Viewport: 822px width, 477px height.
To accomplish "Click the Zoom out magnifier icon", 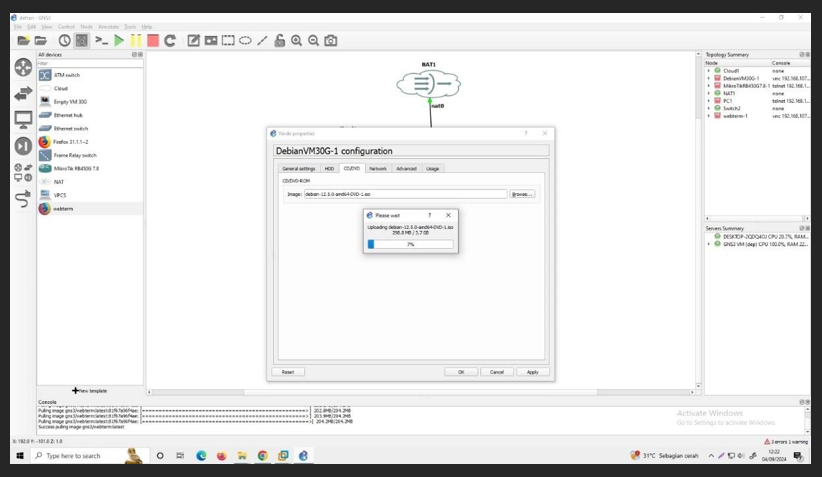I will [313, 41].
